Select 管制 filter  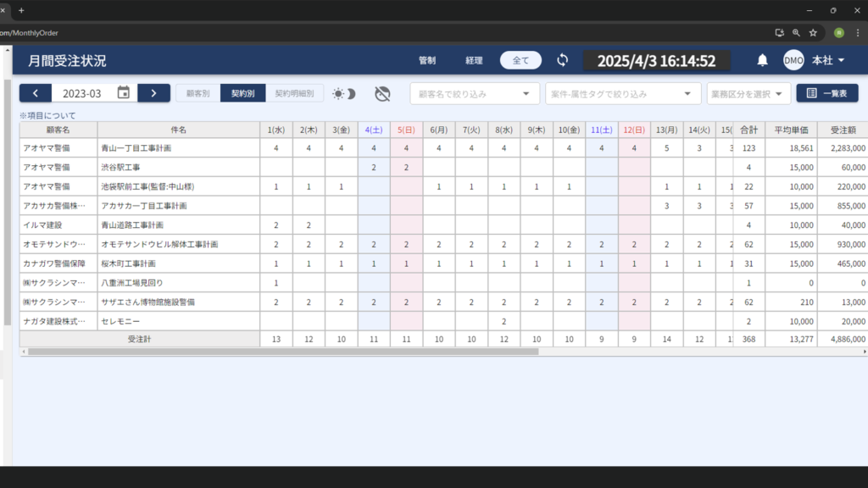coord(427,60)
